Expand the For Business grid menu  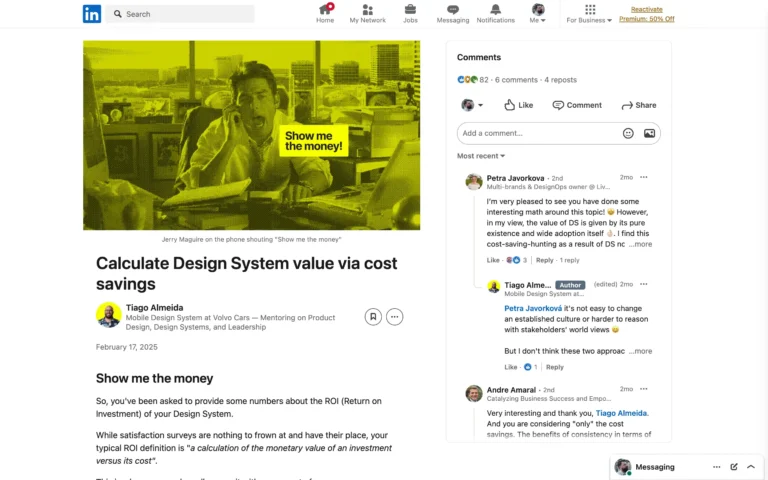pos(589,14)
